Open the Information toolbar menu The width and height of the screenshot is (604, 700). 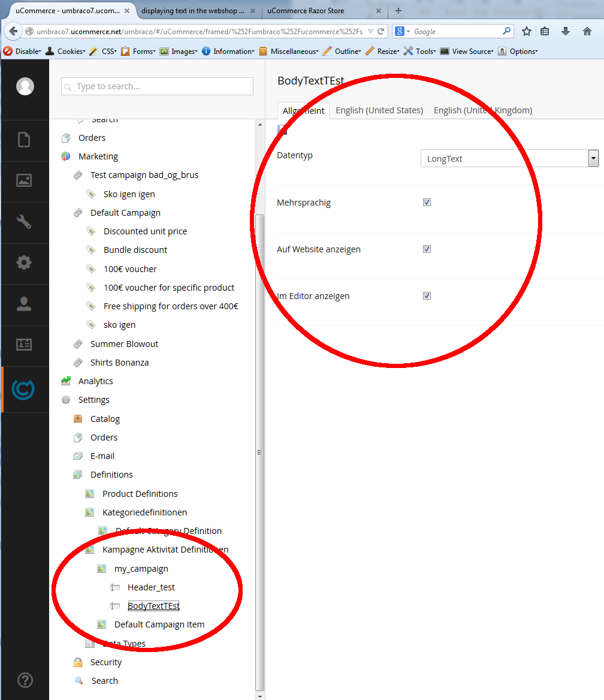point(228,52)
